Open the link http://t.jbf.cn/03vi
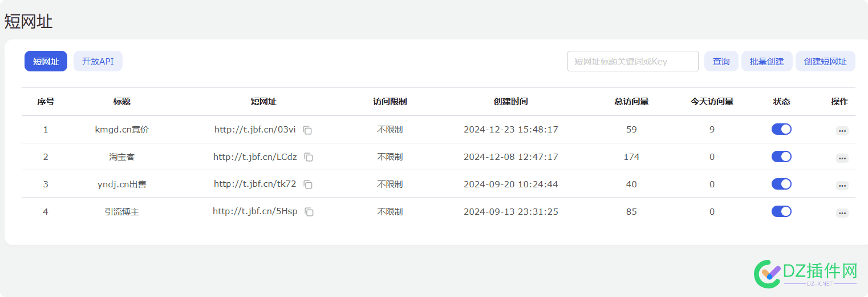The width and height of the screenshot is (868, 297). point(255,130)
